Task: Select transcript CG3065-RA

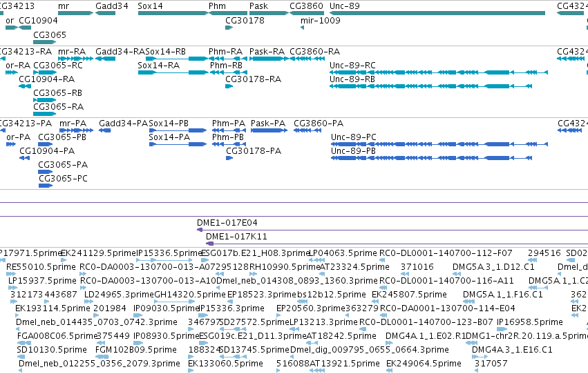Action: tap(45, 114)
